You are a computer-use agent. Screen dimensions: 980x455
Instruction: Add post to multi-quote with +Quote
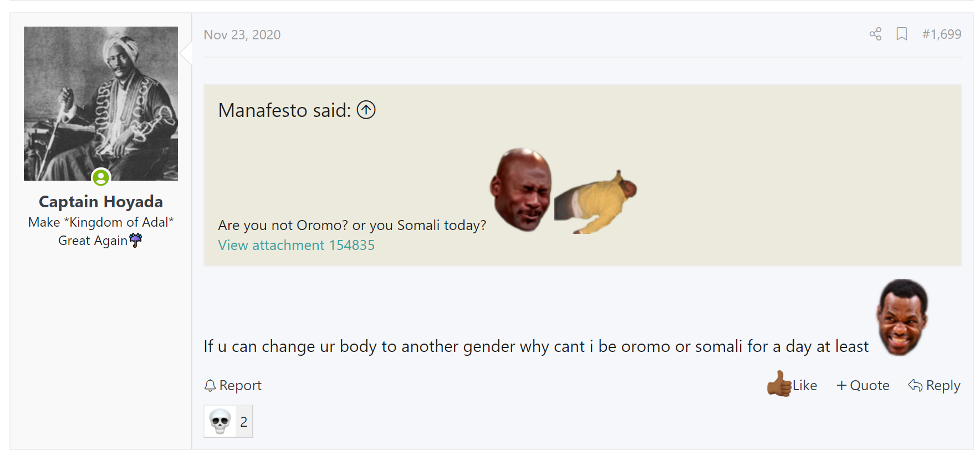coord(862,385)
